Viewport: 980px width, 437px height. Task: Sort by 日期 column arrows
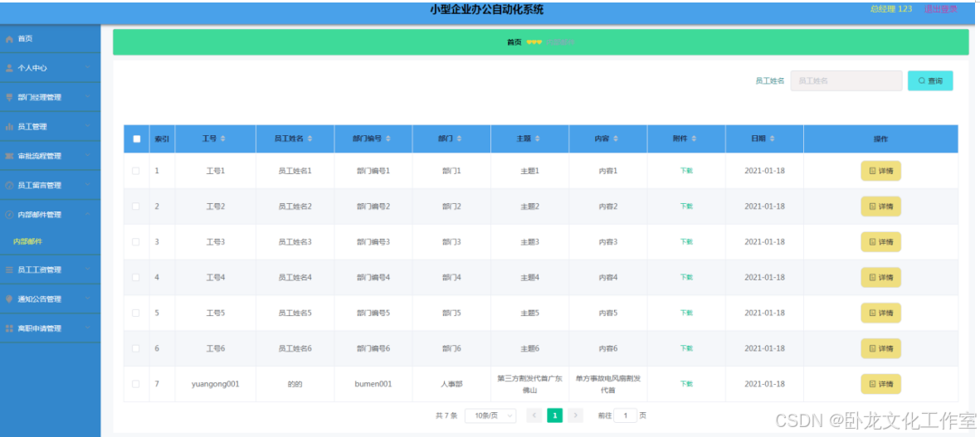[773, 138]
